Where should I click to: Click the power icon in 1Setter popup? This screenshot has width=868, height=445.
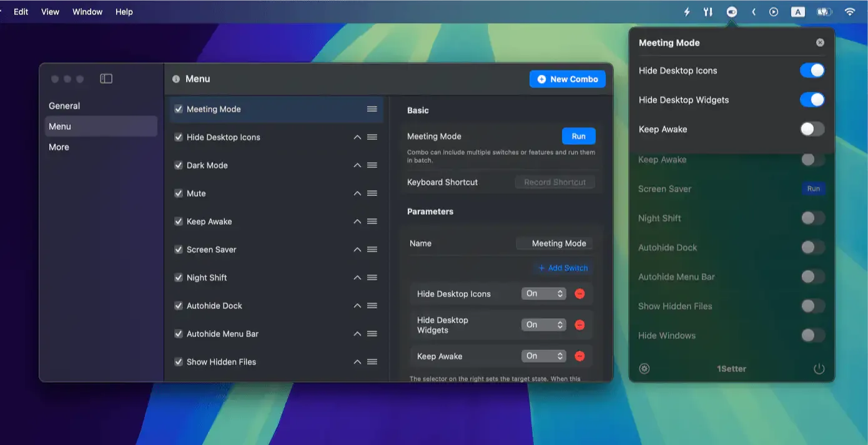(819, 369)
